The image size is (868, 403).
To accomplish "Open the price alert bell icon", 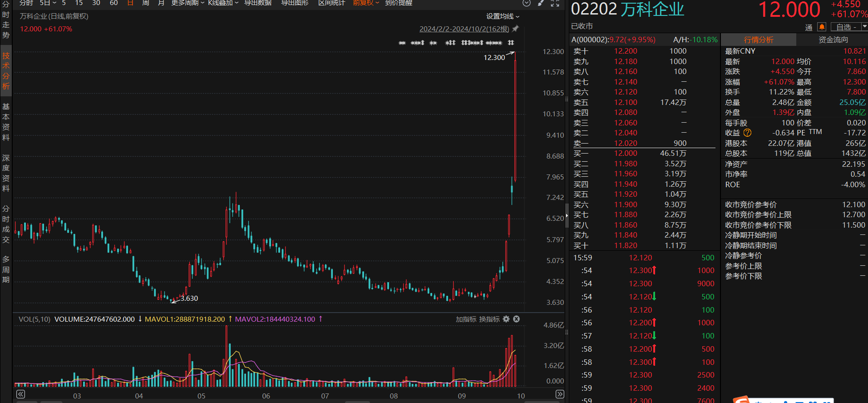I will click(x=822, y=27).
